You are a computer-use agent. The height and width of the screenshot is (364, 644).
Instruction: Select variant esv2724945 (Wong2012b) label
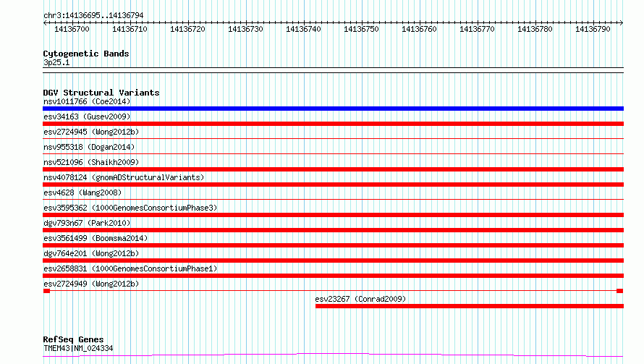tap(91, 132)
